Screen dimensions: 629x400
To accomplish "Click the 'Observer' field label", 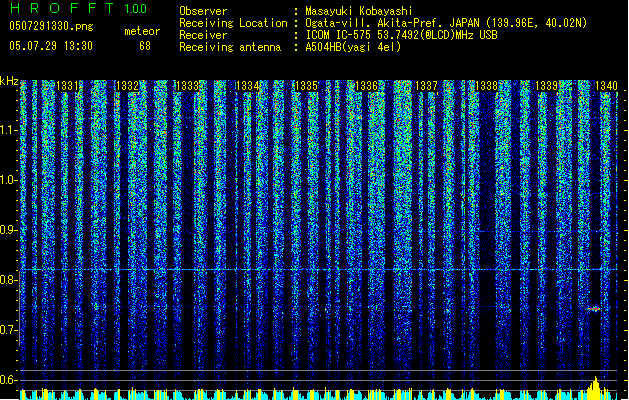I will point(203,11).
